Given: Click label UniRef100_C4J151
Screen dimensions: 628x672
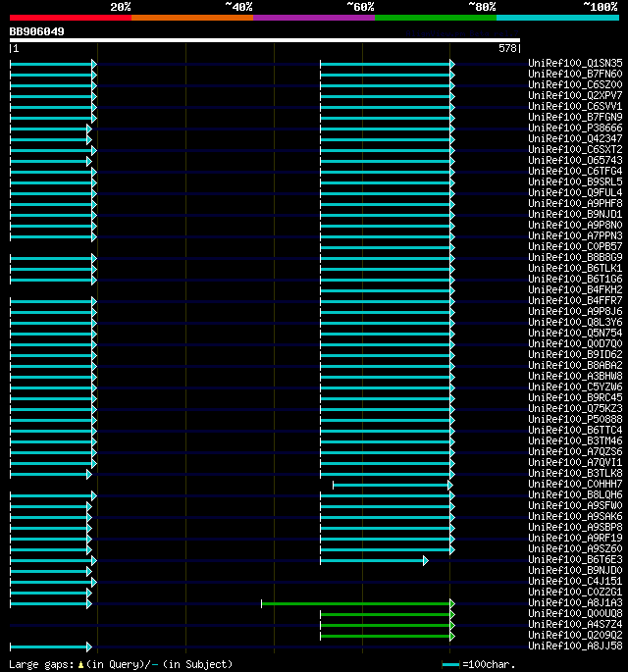Looking at the screenshot, I should 575,581.
